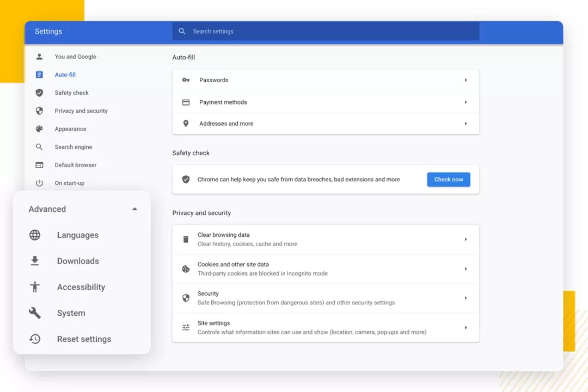Click the Reset settings clock icon

point(35,339)
